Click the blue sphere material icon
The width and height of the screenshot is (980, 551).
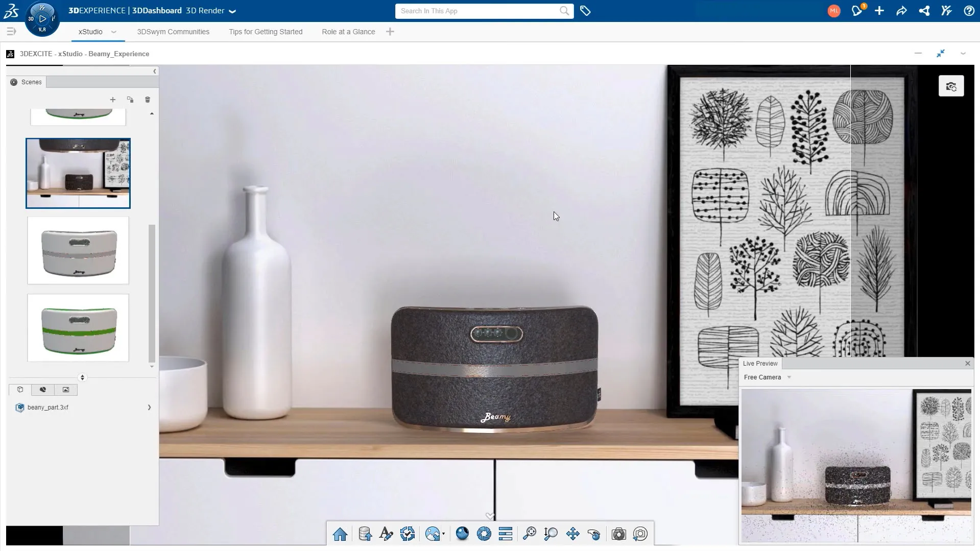[462, 534]
